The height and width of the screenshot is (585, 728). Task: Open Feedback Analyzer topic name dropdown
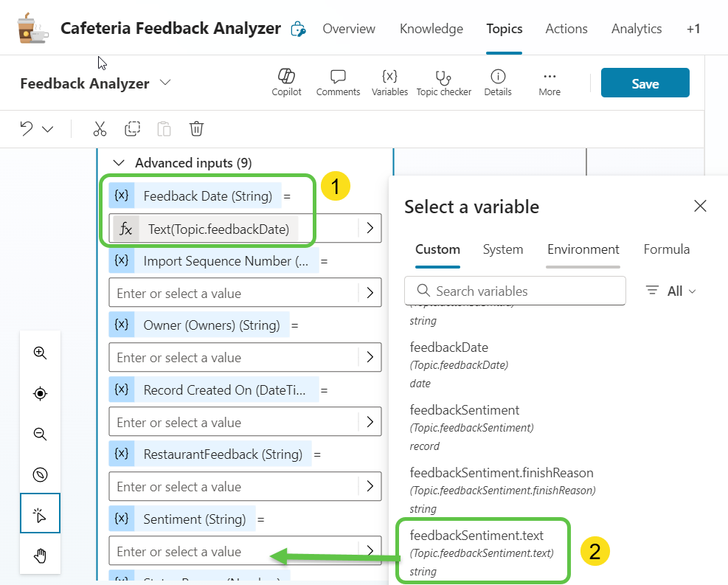(165, 83)
